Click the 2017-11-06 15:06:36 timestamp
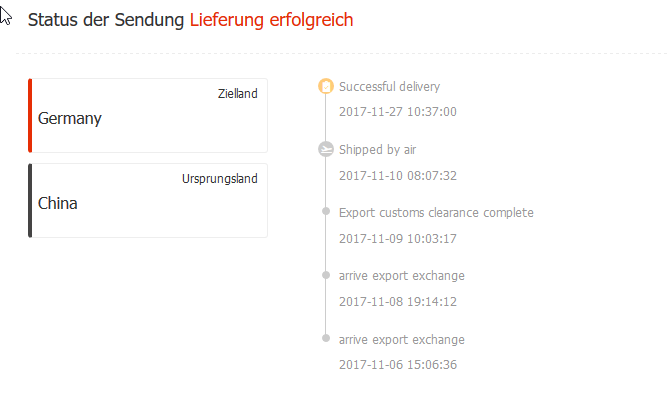 (x=398, y=365)
